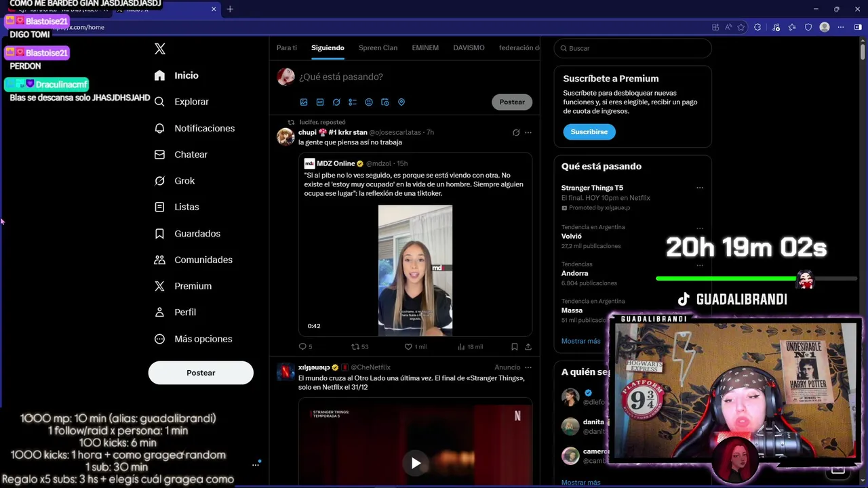Switch to the Spreen Clan tab
Screen dimensions: 868x488
378,48
